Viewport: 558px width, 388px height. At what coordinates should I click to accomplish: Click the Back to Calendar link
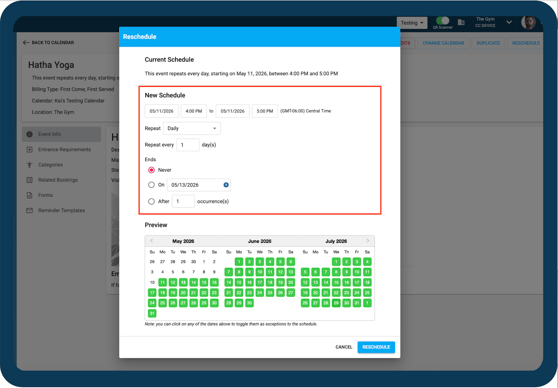(x=48, y=42)
